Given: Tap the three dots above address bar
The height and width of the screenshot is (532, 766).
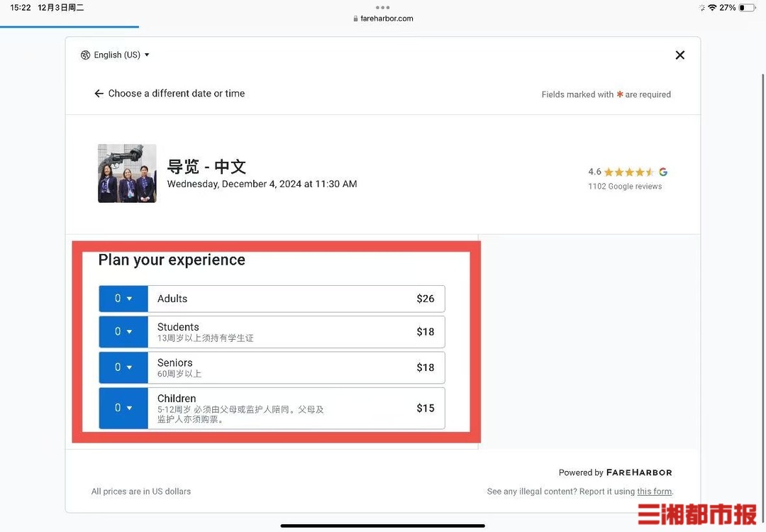Looking at the screenshot, I should click(x=383, y=8).
